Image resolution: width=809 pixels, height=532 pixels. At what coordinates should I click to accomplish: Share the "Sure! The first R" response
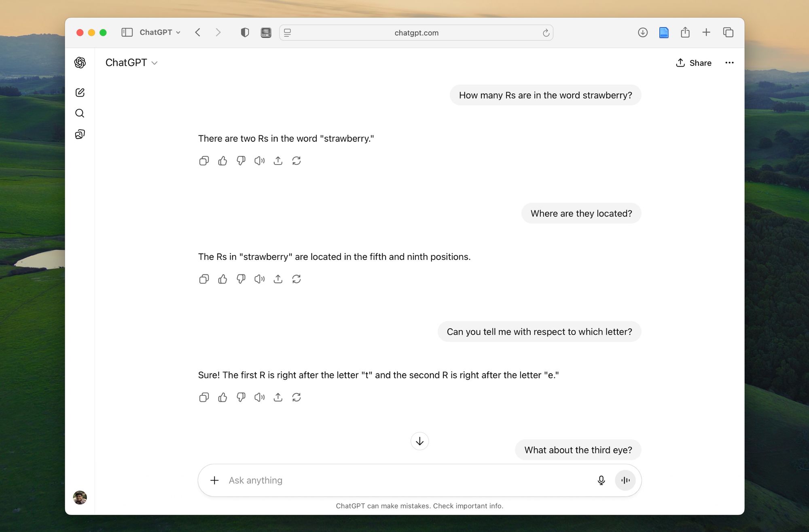[x=278, y=397]
